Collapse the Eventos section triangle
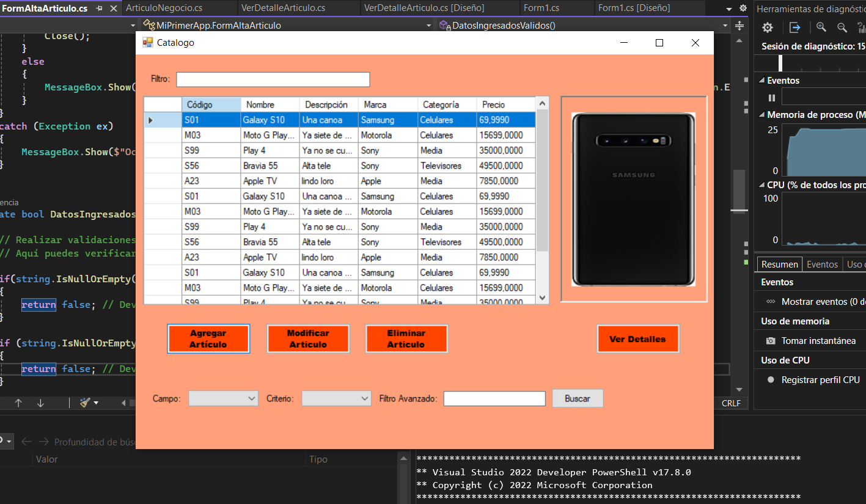The width and height of the screenshot is (866, 504). tap(761, 81)
